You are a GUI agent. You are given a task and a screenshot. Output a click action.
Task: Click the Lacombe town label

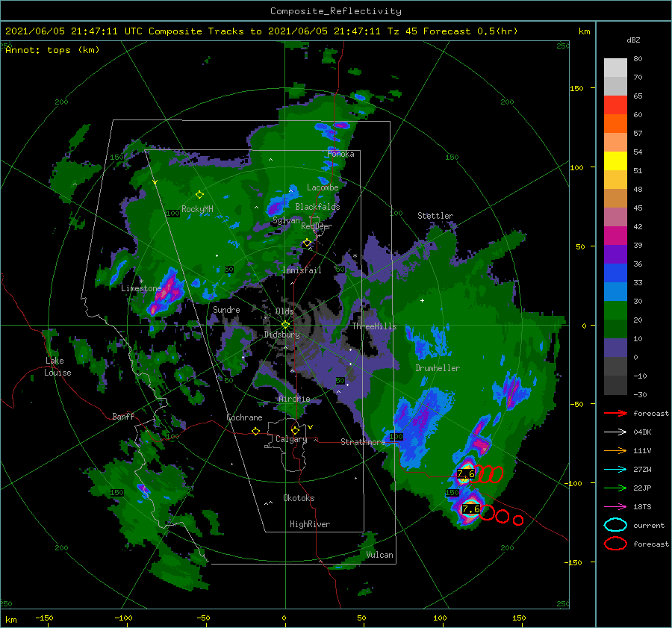pyautogui.click(x=323, y=187)
